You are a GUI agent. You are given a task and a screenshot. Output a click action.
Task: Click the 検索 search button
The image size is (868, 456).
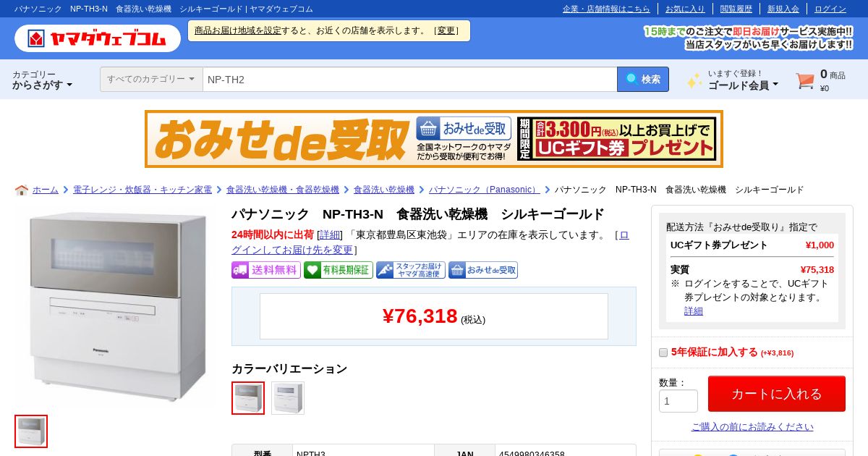click(643, 80)
